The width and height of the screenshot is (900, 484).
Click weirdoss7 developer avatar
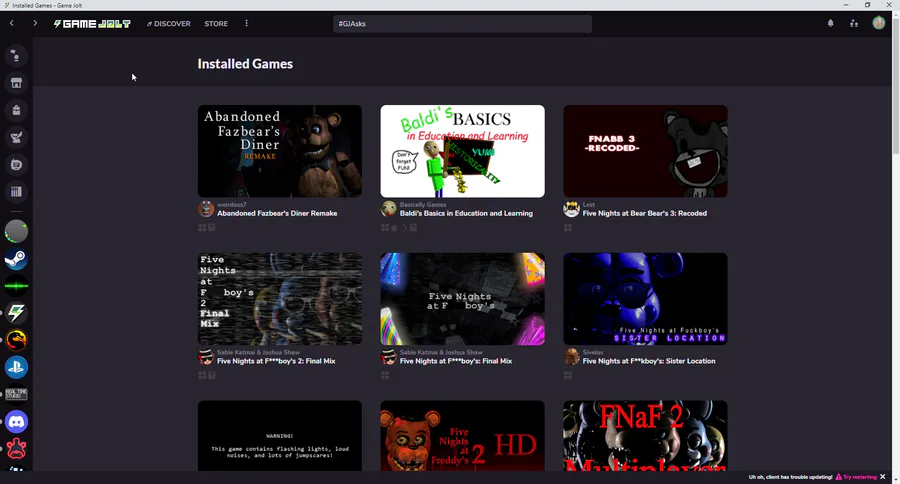(206, 209)
